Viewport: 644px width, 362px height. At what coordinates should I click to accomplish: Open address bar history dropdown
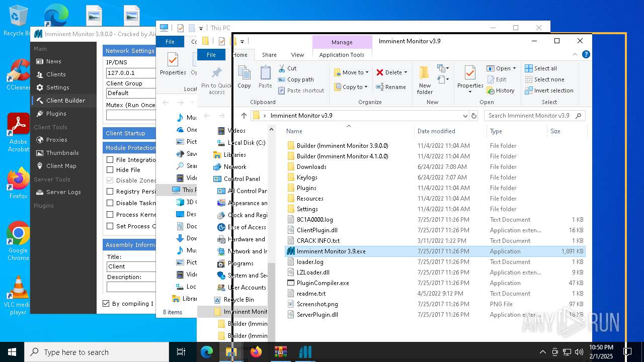(465, 116)
